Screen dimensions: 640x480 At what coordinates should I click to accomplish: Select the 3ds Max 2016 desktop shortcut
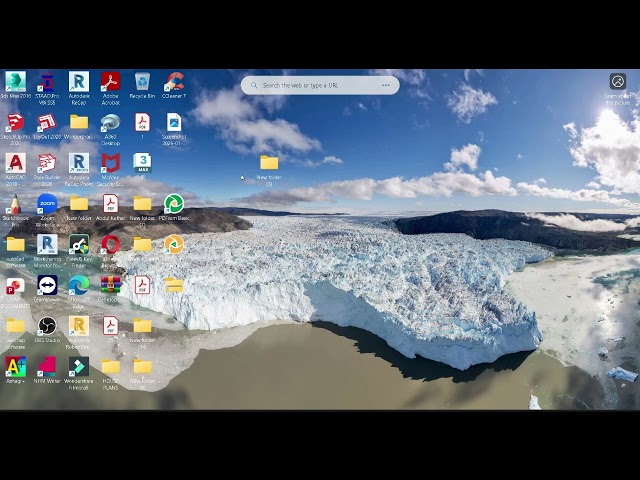point(16,81)
